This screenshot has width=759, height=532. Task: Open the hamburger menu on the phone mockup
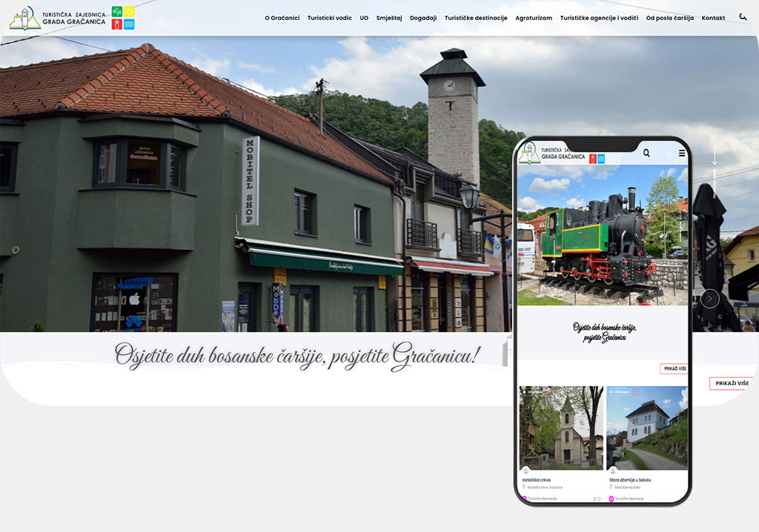coord(682,153)
